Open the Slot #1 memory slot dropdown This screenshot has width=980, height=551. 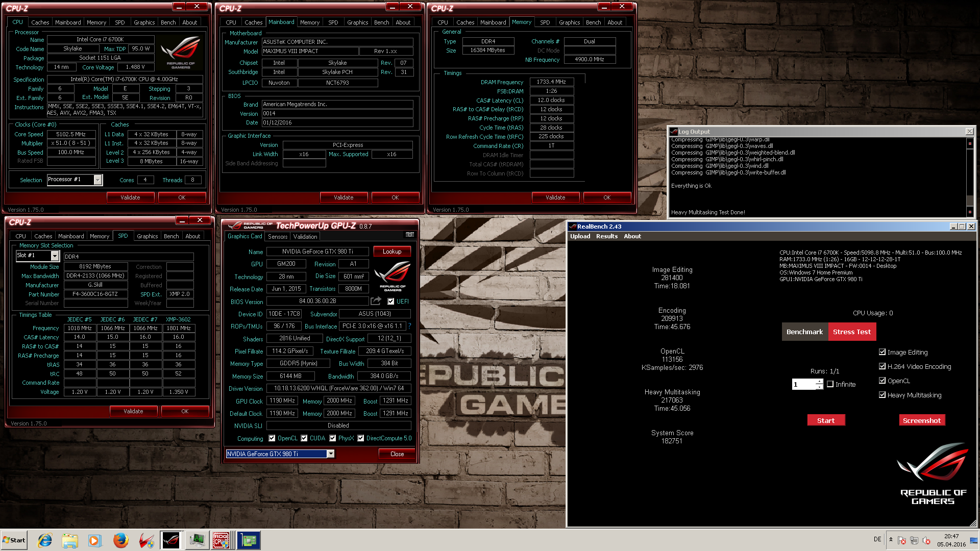pos(55,256)
